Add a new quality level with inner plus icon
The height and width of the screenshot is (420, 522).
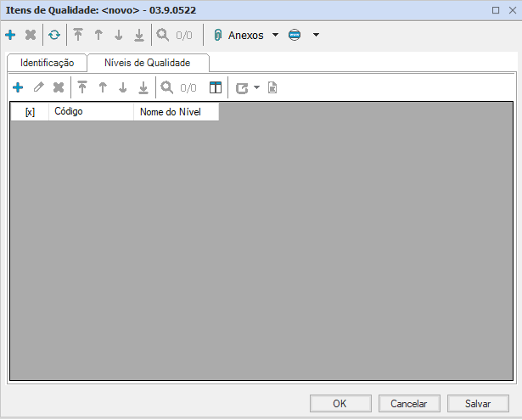point(18,87)
